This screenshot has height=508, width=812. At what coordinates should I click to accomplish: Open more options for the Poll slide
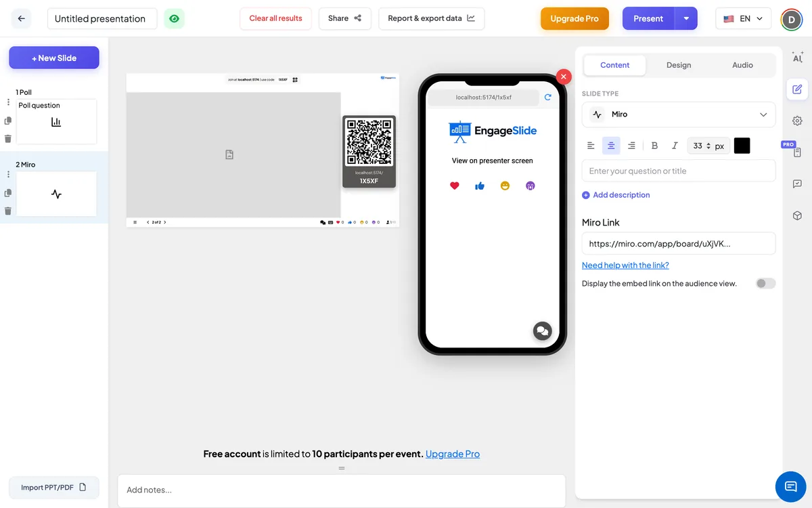tap(8, 102)
